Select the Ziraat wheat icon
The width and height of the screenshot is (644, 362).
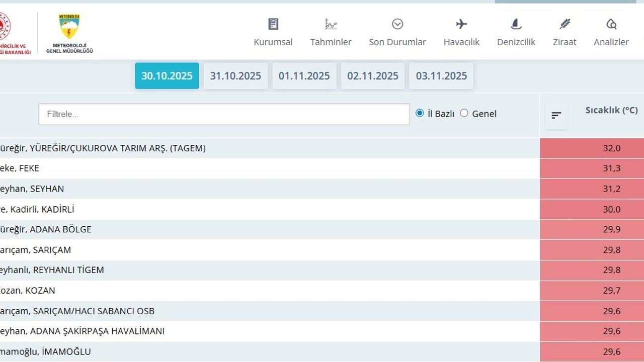(565, 23)
